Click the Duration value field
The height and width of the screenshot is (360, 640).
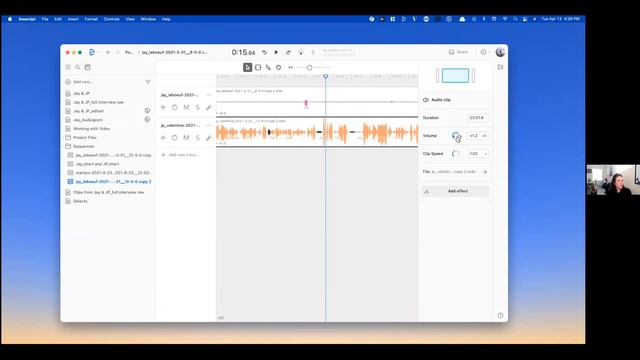(x=477, y=118)
